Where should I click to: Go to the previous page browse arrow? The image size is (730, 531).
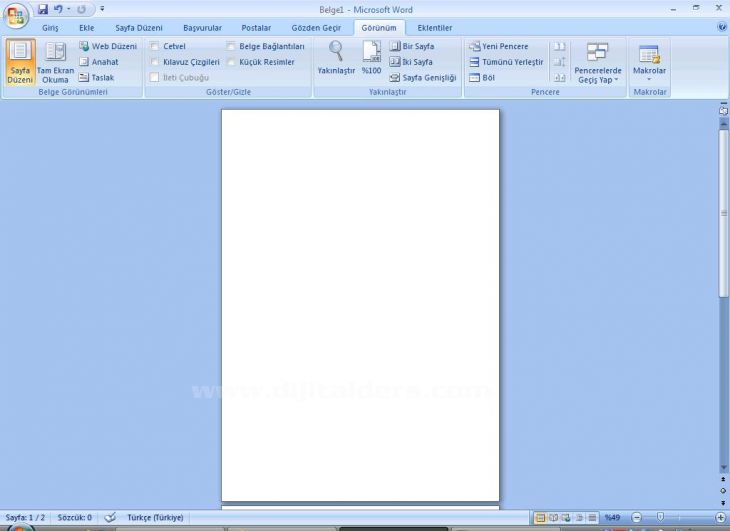pyautogui.click(x=723, y=479)
